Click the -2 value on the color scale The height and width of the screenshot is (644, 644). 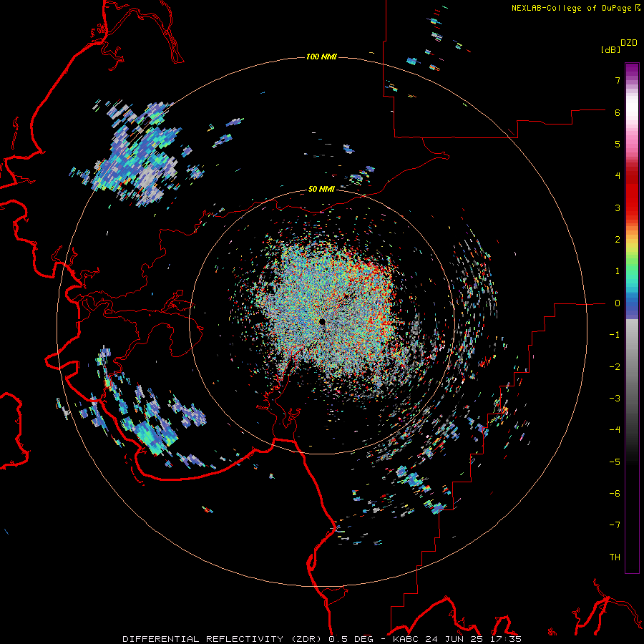click(x=615, y=367)
